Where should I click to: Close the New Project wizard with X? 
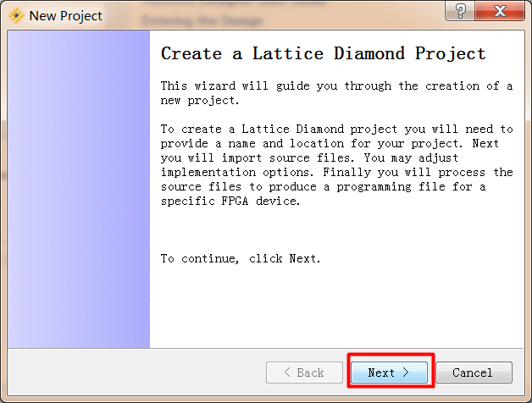[x=500, y=11]
